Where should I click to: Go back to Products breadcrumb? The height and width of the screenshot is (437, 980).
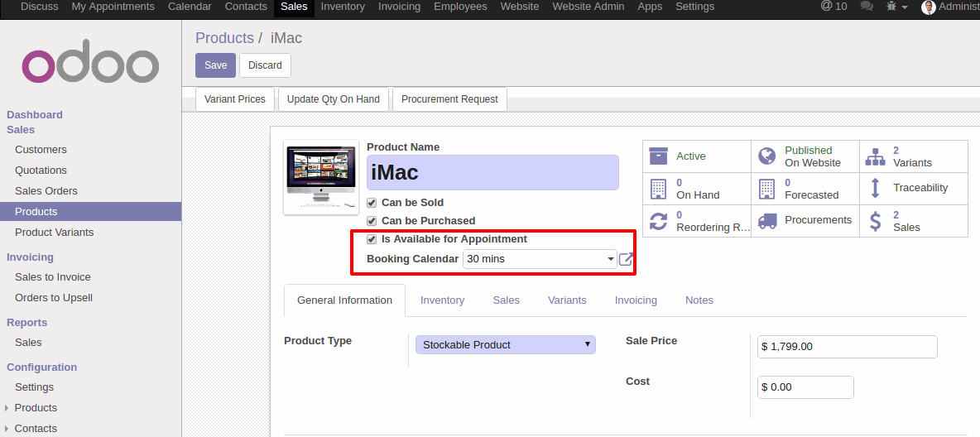[x=224, y=37]
